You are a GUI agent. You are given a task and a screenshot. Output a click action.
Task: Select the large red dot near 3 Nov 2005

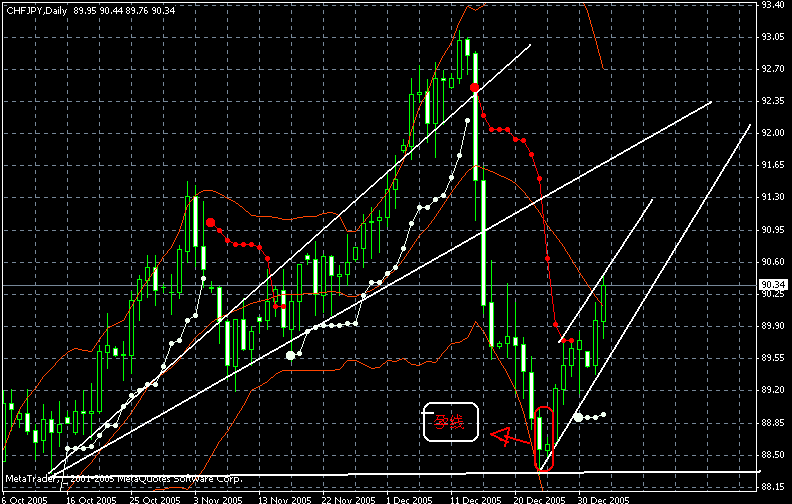pos(211,222)
